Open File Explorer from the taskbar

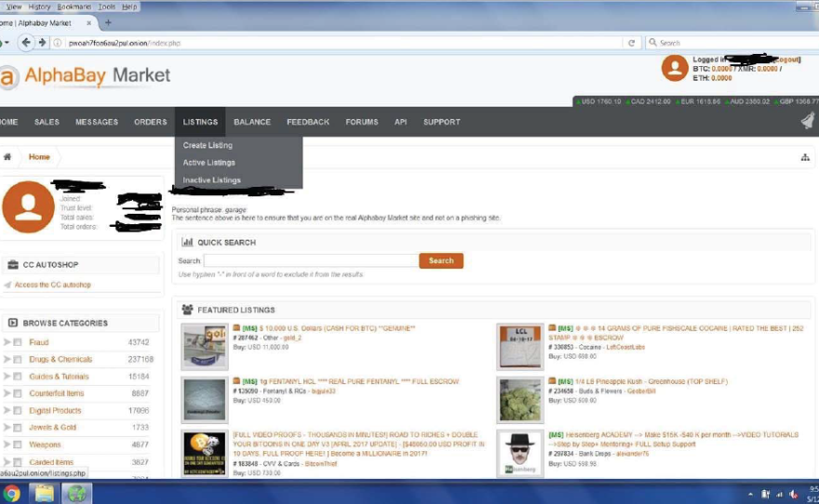point(44,494)
